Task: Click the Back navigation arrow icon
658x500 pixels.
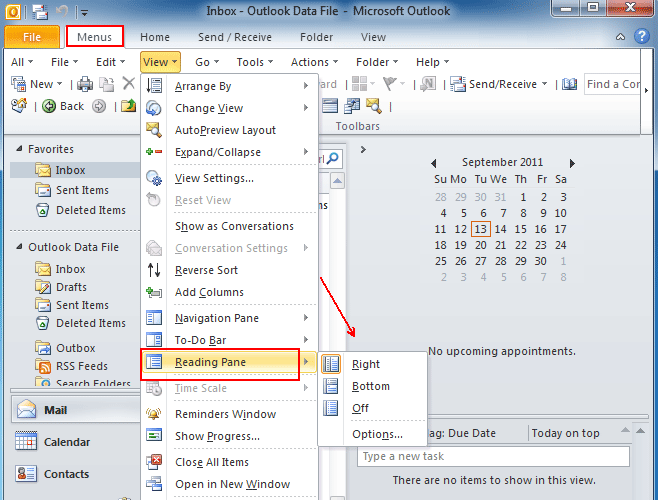Action: click(x=49, y=106)
